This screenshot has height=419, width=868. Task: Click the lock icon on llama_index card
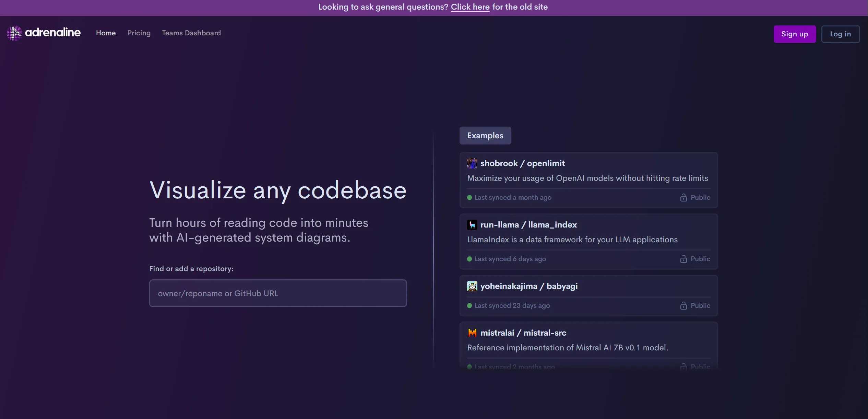683,259
